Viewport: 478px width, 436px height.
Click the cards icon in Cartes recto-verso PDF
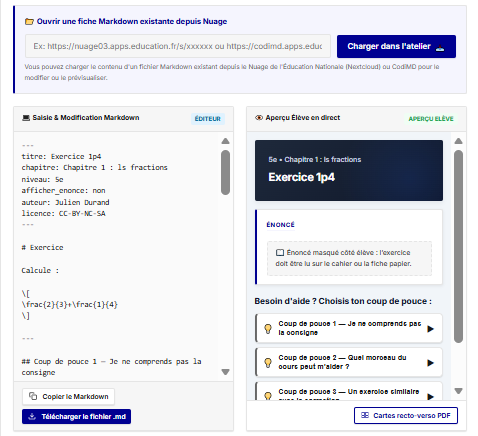pyautogui.click(x=365, y=415)
